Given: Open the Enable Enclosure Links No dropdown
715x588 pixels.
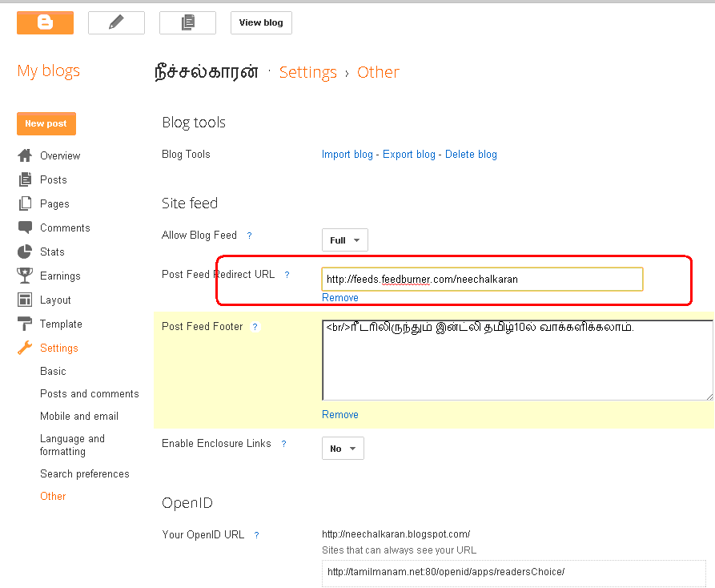Looking at the screenshot, I should click(343, 449).
